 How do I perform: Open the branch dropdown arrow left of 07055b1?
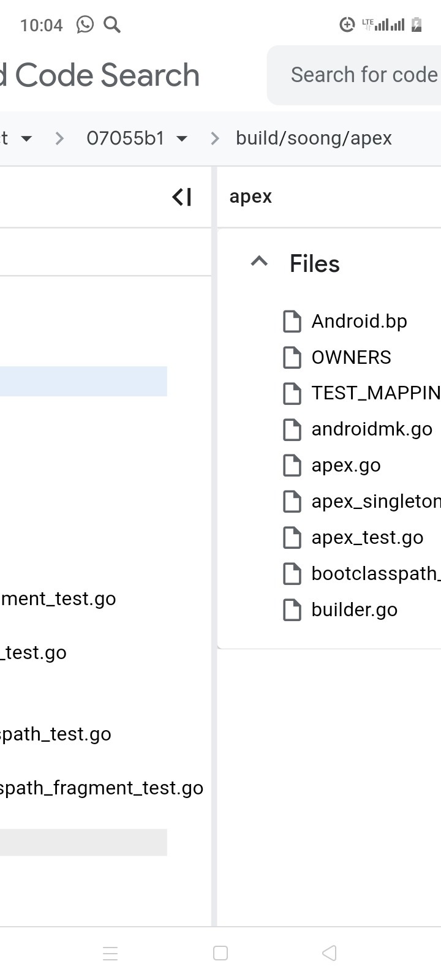(26, 138)
